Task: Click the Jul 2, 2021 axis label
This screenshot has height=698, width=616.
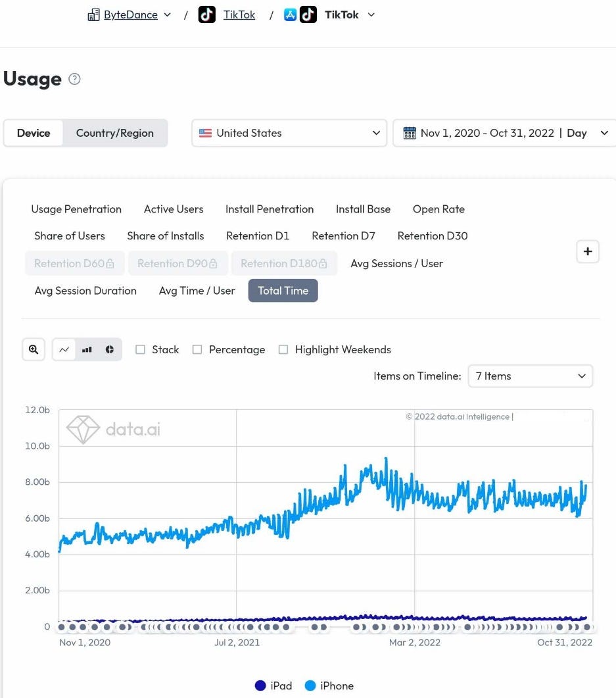Action: [x=237, y=642]
